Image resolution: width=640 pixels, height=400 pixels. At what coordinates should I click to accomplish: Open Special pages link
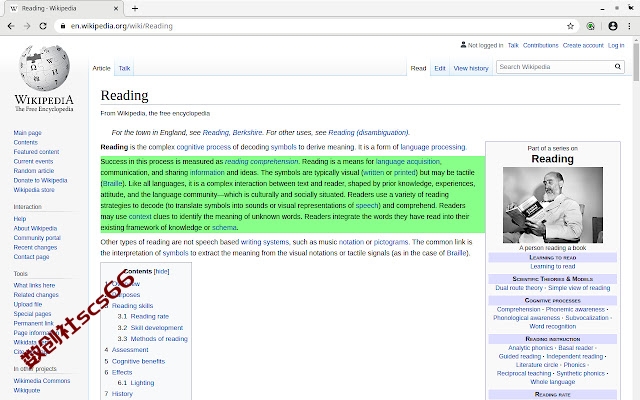pyautogui.click(x=32, y=314)
